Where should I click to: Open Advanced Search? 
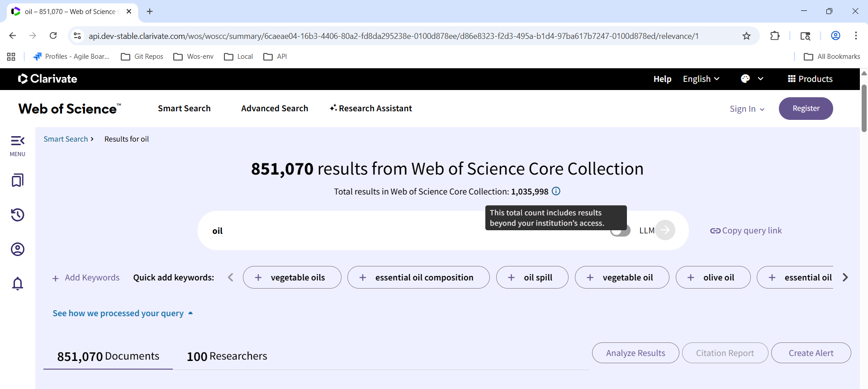(275, 109)
